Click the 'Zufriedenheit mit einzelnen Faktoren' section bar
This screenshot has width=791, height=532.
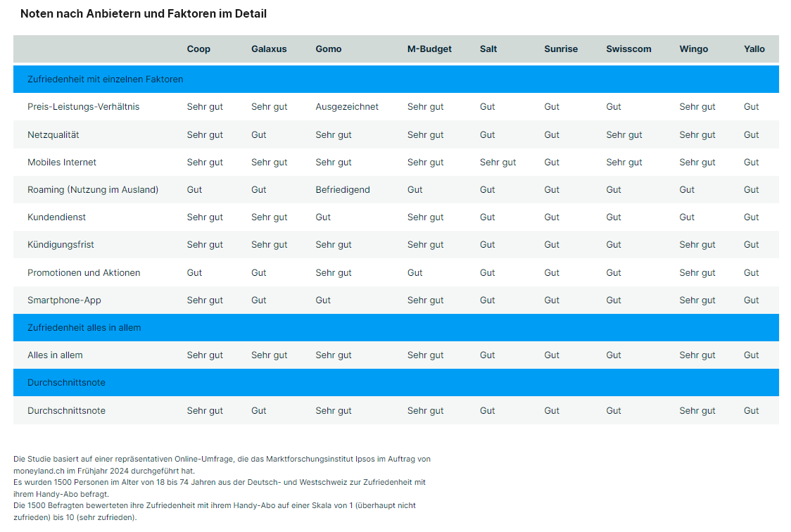(396, 80)
